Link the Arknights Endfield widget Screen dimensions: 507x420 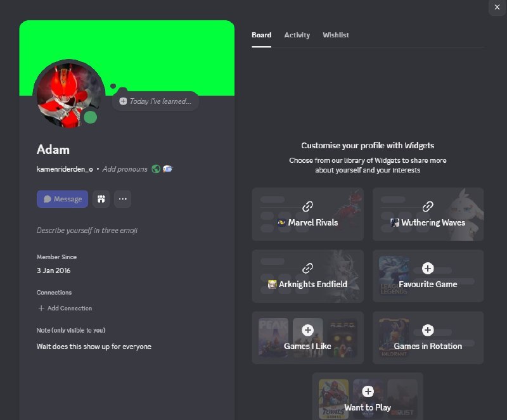click(x=307, y=276)
